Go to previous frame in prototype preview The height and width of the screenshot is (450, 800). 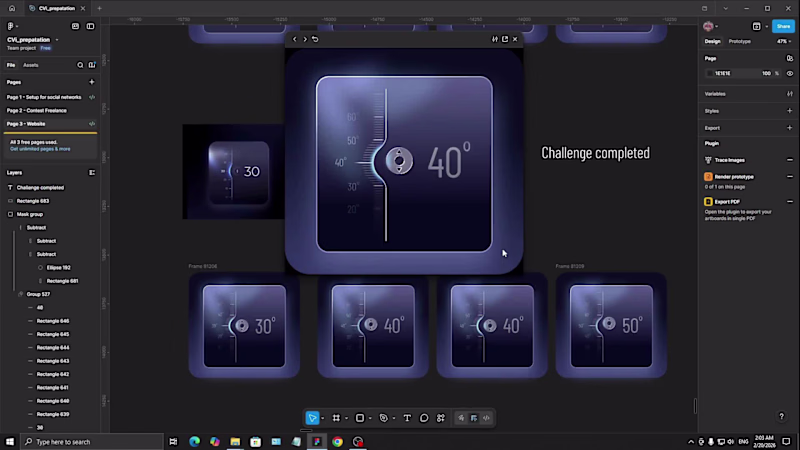pos(294,39)
